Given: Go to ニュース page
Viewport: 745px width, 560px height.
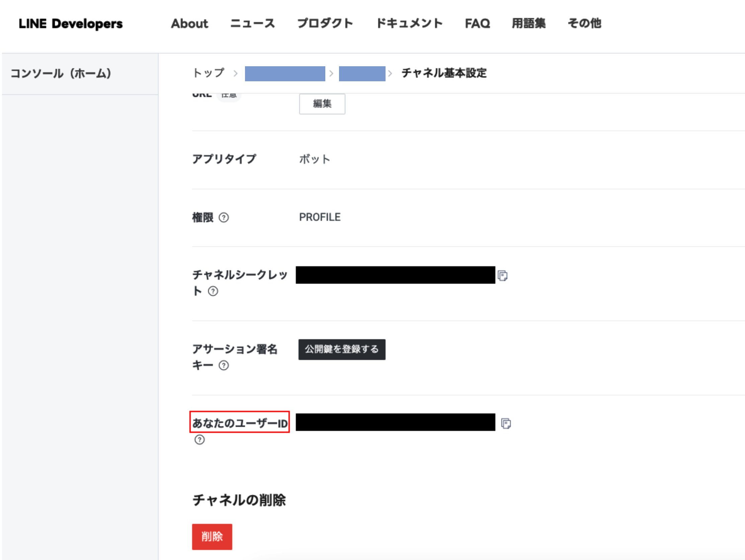Looking at the screenshot, I should [252, 23].
